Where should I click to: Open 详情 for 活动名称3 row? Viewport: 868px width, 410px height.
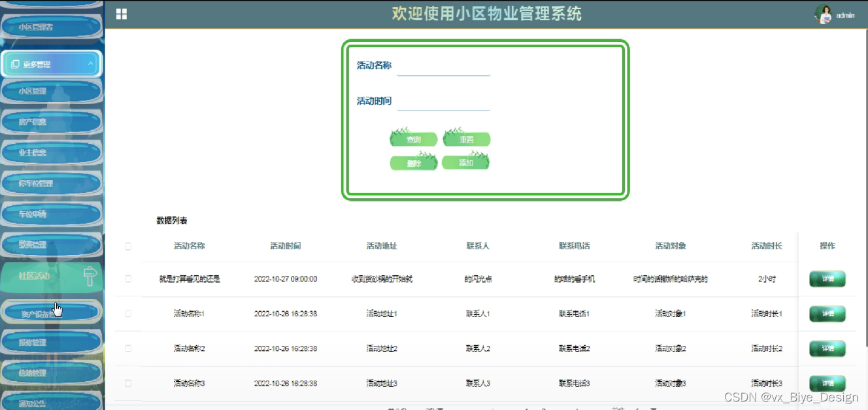827,383
